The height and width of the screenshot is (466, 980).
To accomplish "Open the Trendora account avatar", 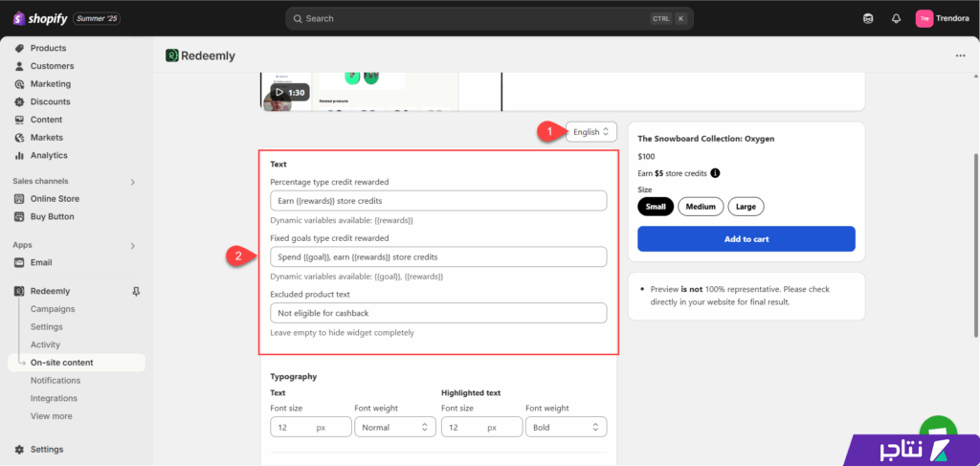I will click(924, 19).
